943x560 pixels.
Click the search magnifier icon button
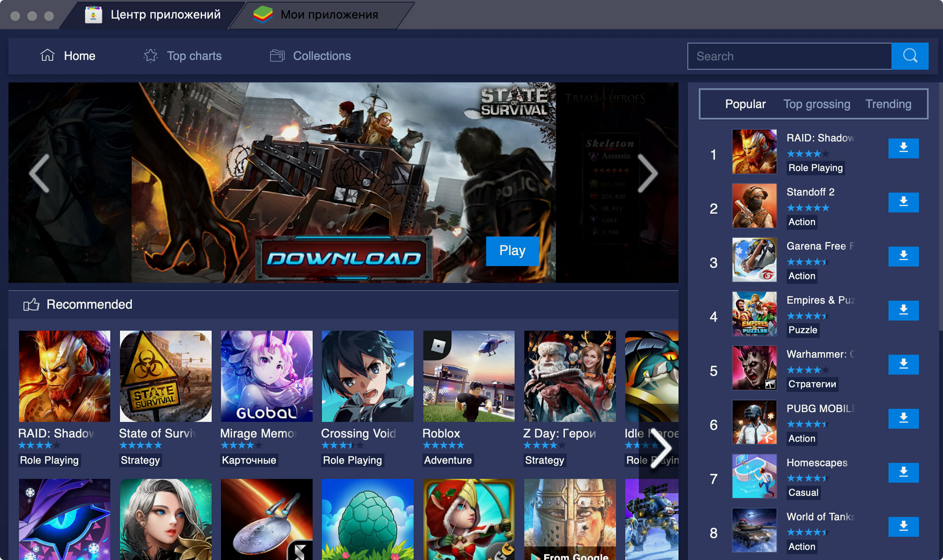(x=910, y=56)
